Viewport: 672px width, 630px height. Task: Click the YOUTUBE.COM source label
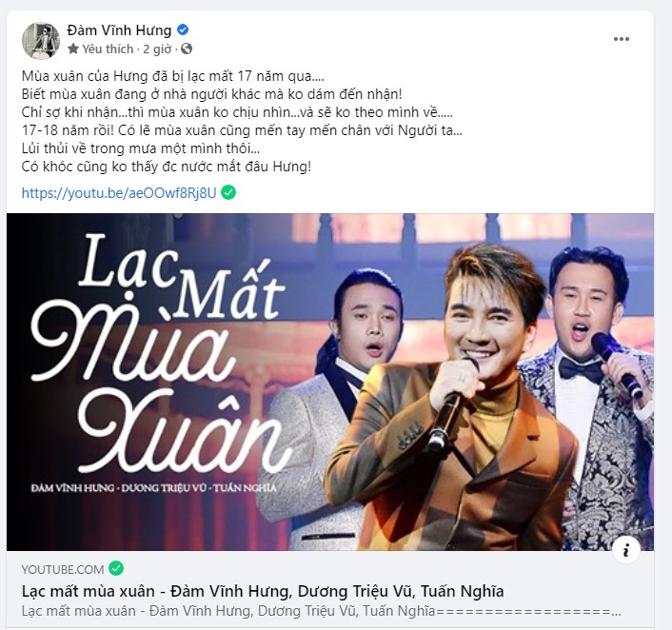(x=63, y=569)
